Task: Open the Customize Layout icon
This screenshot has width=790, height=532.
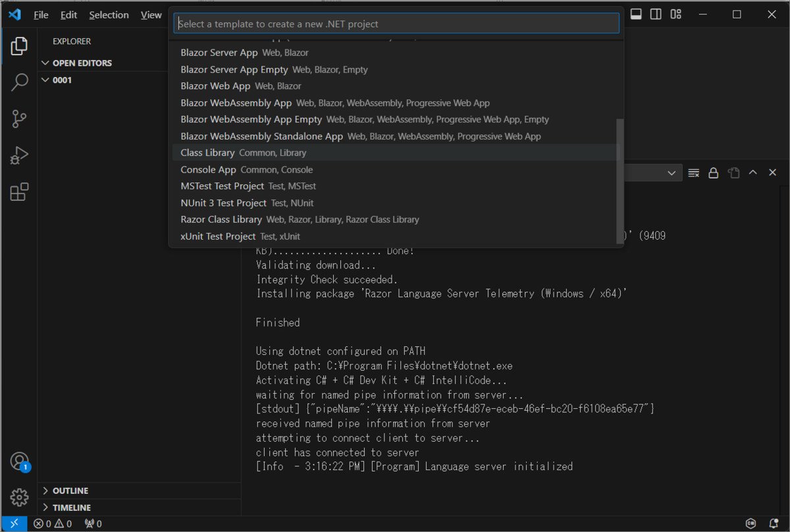Action: pos(676,14)
